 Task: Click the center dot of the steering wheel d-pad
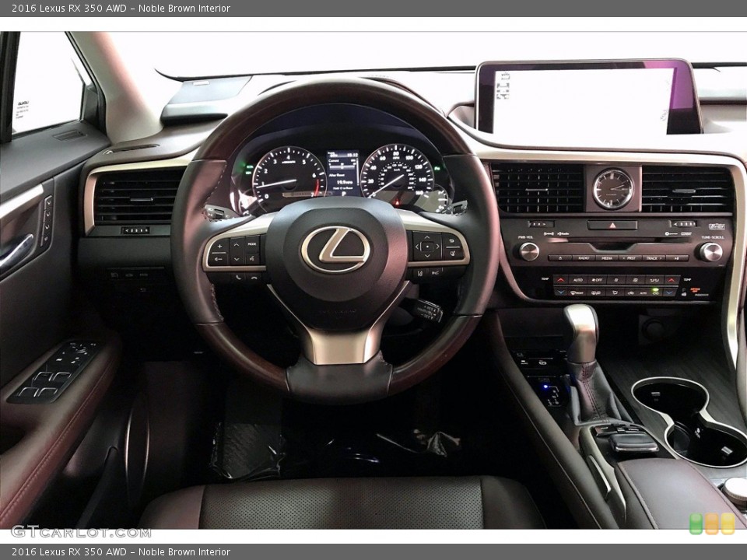[427, 247]
